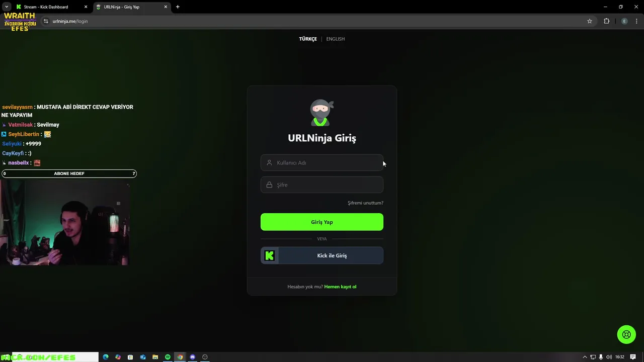This screenshot has width=644, height=362.
Task: Click the 16:32 taskbar clock
Action: [619, 357]
